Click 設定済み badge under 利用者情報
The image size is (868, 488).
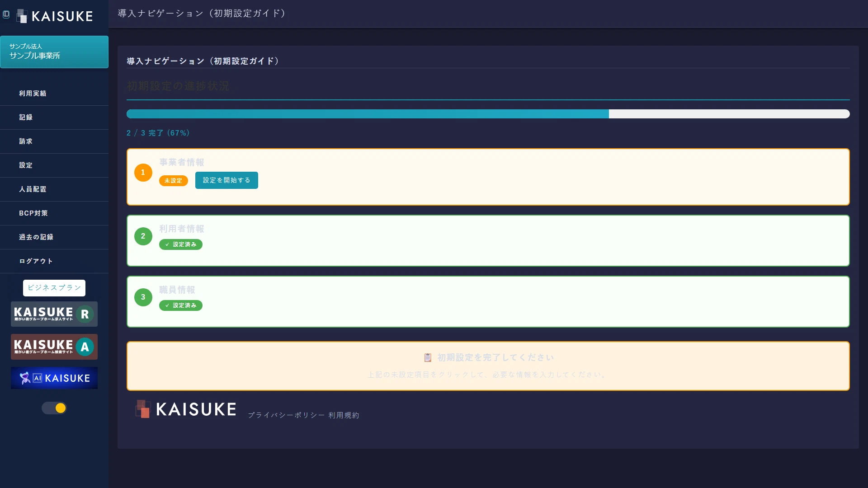click(181, 244)
